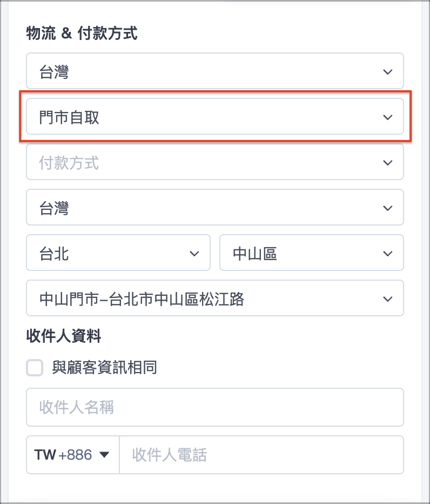
Task: Open the second 台灣 address country dropdown
Action: [x=215, y=208]
